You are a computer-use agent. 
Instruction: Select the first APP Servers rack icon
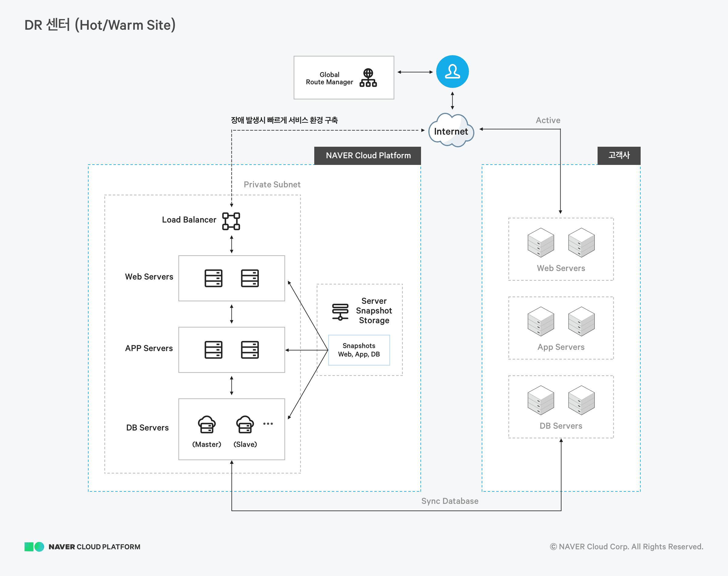point(214,350)
